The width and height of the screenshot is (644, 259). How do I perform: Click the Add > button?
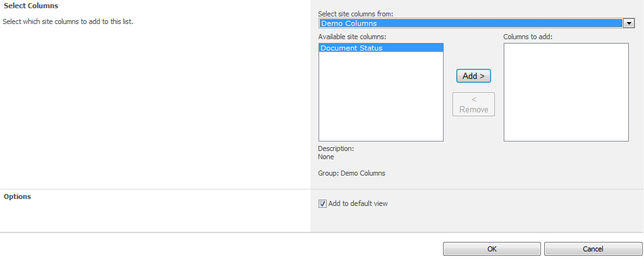[x=473, y=76]
